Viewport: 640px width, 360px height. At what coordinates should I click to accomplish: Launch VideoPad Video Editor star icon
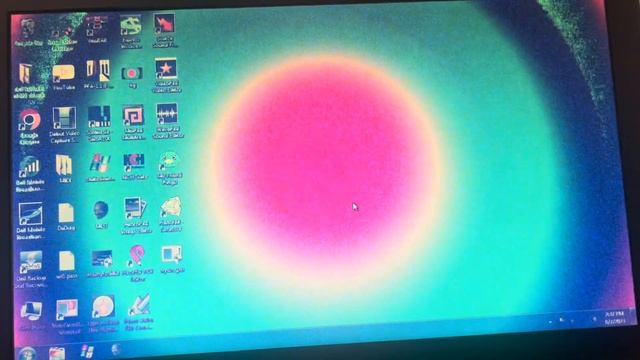click(x=167, y=76)
